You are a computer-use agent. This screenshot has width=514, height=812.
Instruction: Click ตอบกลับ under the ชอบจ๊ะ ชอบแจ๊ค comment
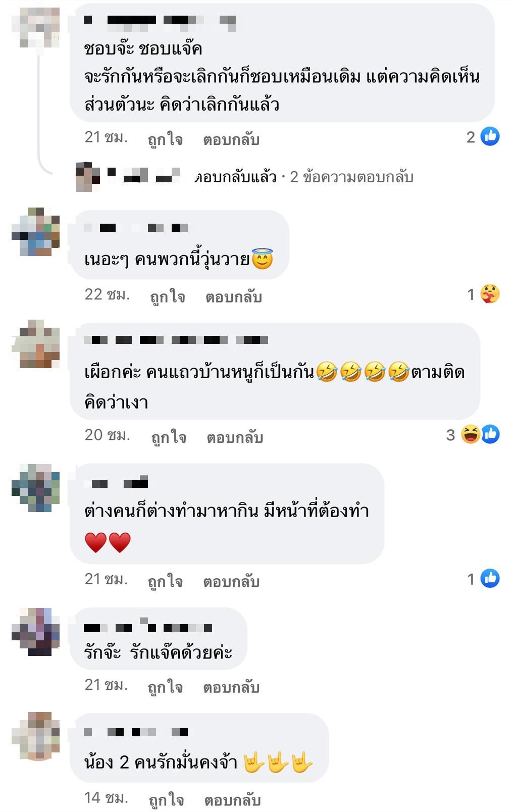click(231, 139)
